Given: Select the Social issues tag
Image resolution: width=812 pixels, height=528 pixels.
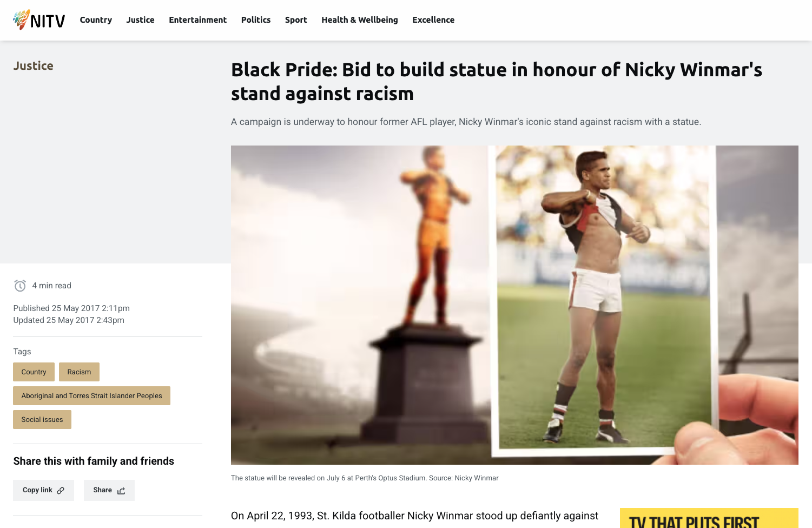Looking at the screenshot, I should point(42,420).
